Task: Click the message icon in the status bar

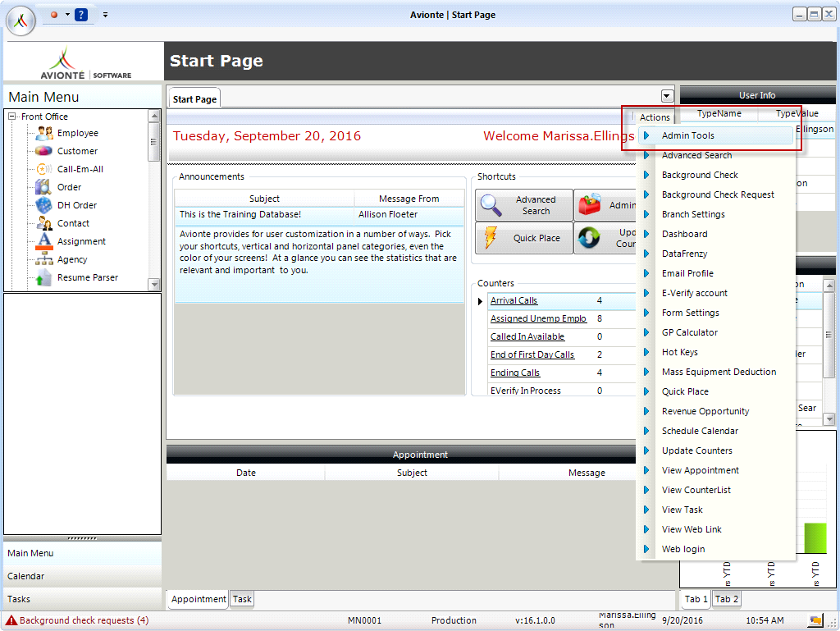Action: click(815, 621)
